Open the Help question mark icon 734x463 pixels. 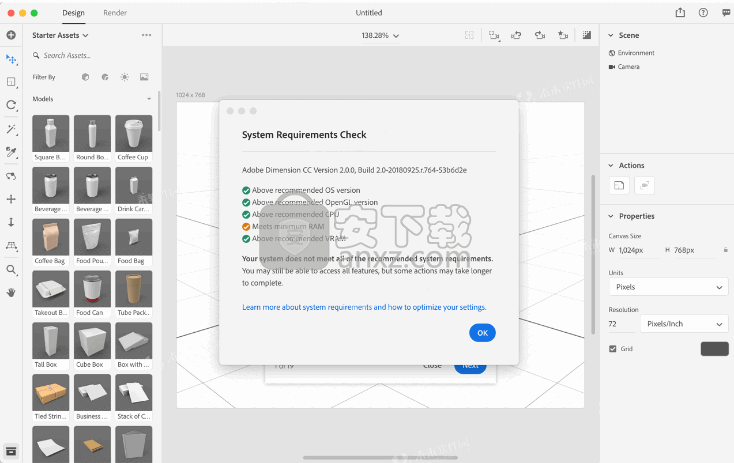703,13
